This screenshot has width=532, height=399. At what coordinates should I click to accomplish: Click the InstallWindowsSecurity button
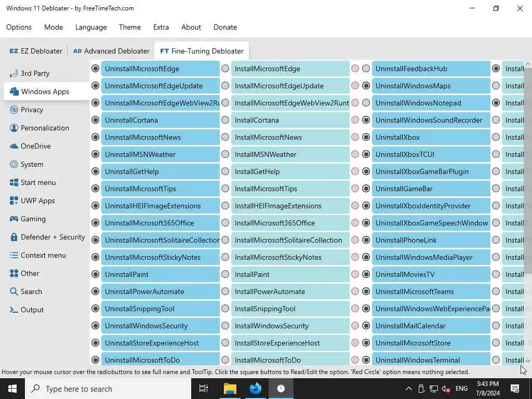click(x=290, y=326)
